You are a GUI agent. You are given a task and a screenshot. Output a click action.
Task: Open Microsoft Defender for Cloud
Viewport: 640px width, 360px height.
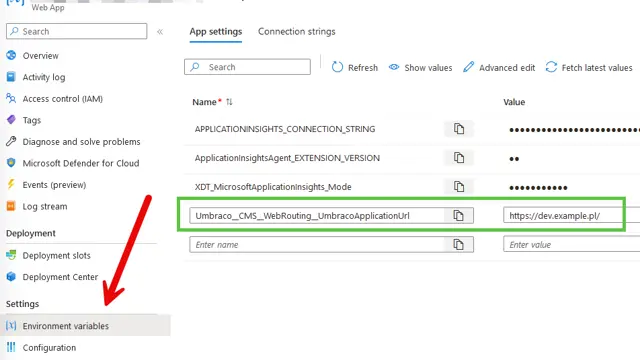click(x=81, y=163)
